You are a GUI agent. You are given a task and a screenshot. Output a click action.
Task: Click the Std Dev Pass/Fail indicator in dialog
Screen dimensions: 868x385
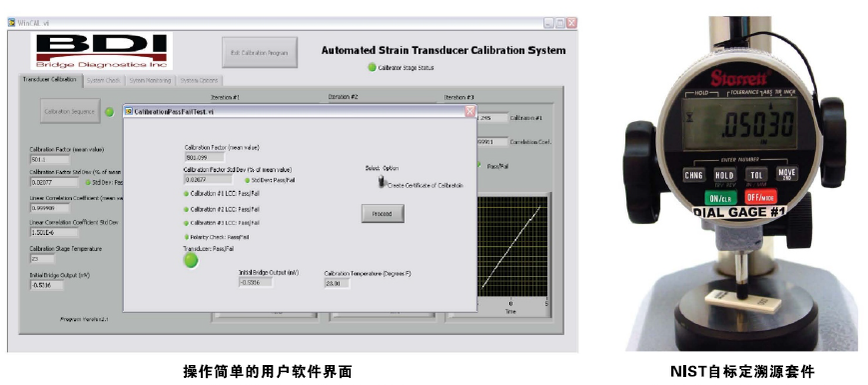click(x=247, y=180)
